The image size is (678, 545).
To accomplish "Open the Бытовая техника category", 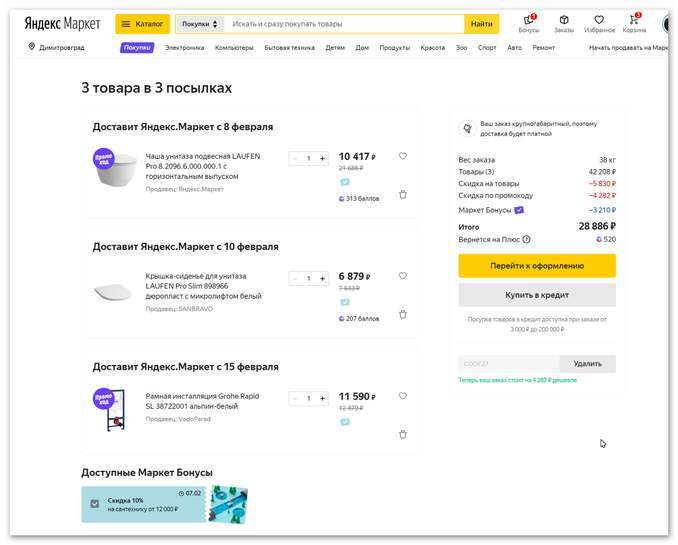I will pyautogui.click(x=290, y=47).
